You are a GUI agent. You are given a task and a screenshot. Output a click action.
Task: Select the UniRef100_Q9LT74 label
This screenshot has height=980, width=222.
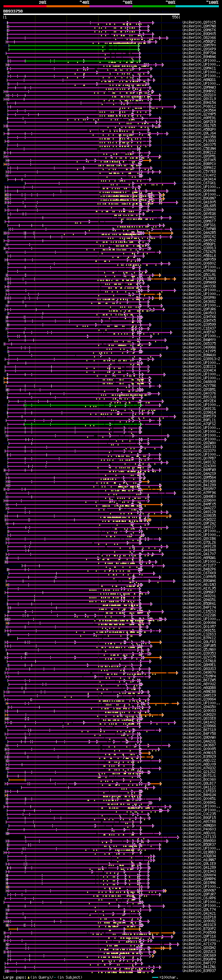(x=199, y=909)
